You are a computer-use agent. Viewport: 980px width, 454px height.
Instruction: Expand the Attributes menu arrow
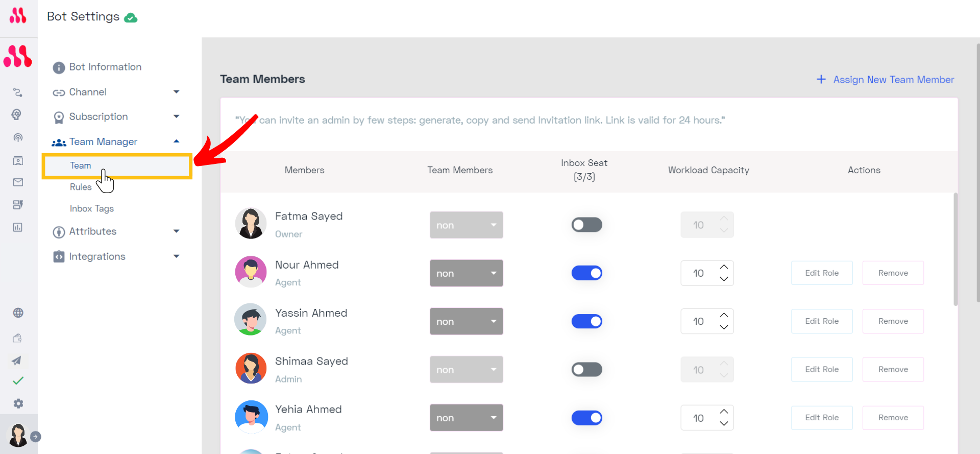[x=177, y=231]
